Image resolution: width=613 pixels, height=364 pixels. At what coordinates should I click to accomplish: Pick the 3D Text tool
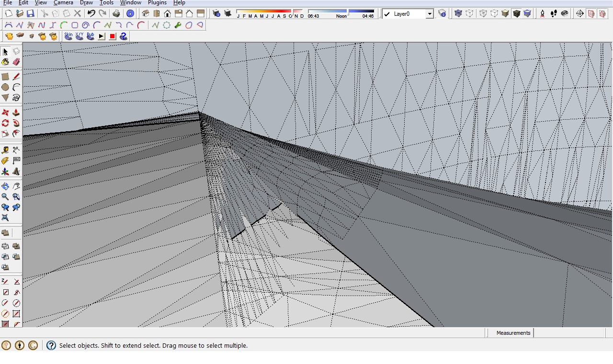pos(16,171)
